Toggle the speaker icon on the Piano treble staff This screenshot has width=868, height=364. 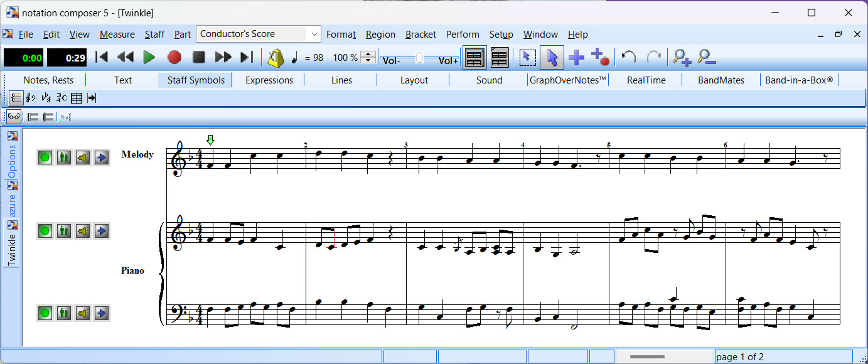[82, 232]
